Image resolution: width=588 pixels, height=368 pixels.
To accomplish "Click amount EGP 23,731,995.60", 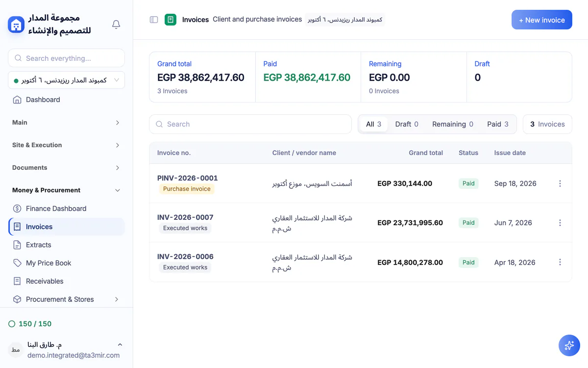I will click(x=410, y=223).
